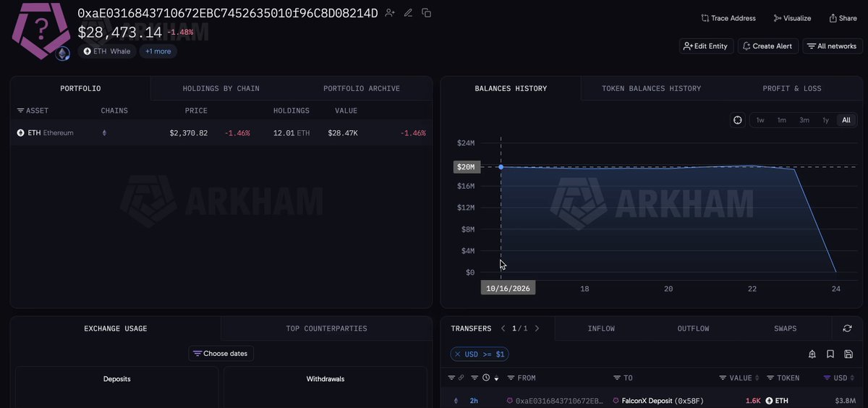Screen dimensions: 868x408
Task: Select the Balances History tab
Action: [x=511, y=88]
